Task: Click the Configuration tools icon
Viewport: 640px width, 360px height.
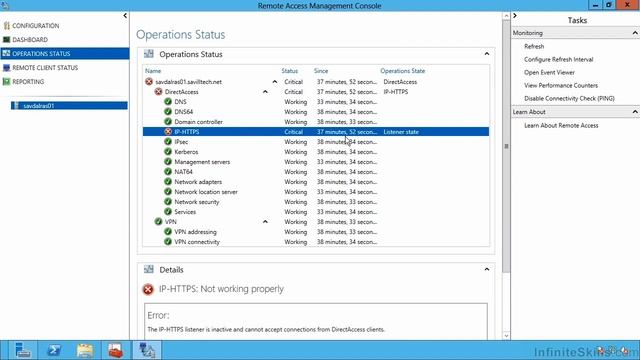Action: pyautogui.click(x=6, y=26)
